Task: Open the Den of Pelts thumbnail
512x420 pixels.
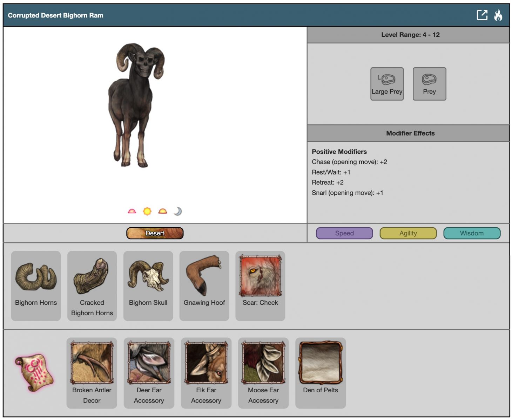Action: (321, 363)
